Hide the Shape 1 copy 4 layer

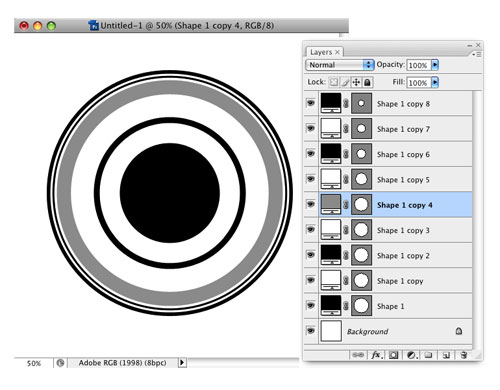coord(311,204)
